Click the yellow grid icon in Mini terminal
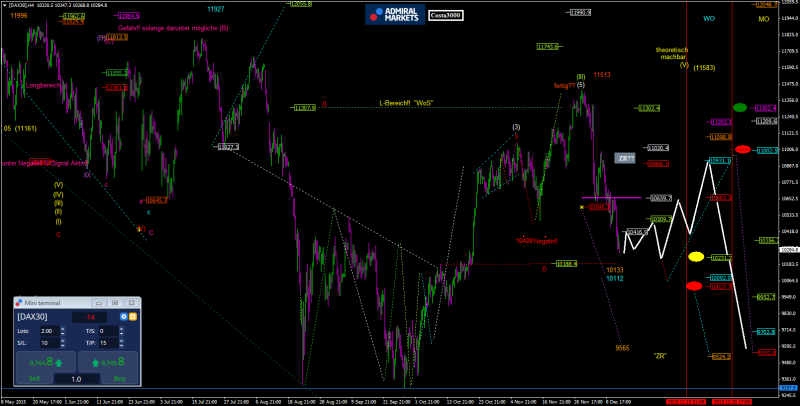800x406 pixels. 133,316
